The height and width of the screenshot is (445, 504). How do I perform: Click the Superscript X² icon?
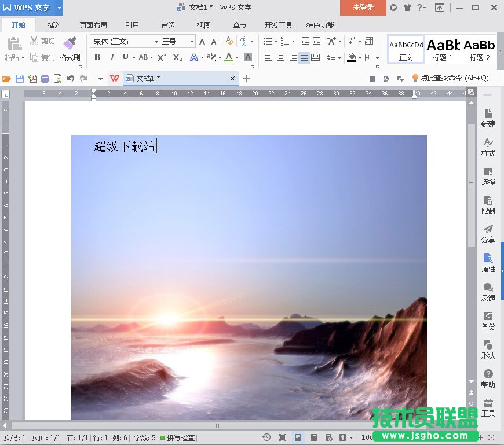coord(162,57)
